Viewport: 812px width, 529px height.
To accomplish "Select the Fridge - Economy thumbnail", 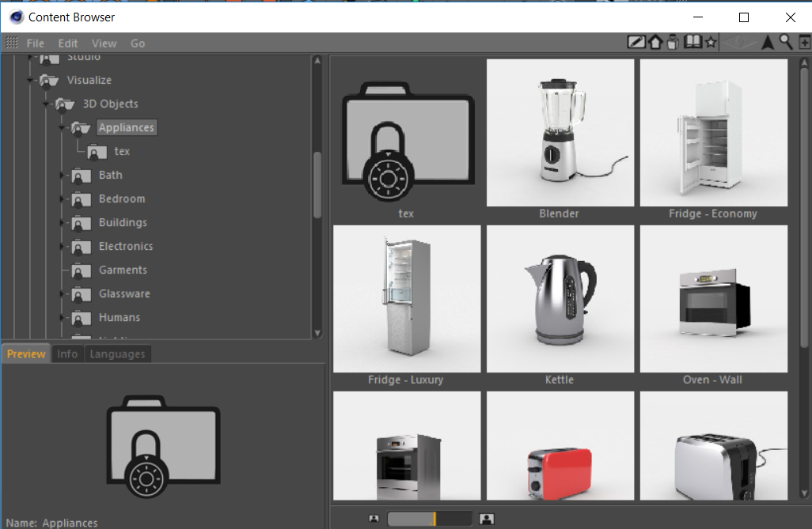I will pos(714,133).
